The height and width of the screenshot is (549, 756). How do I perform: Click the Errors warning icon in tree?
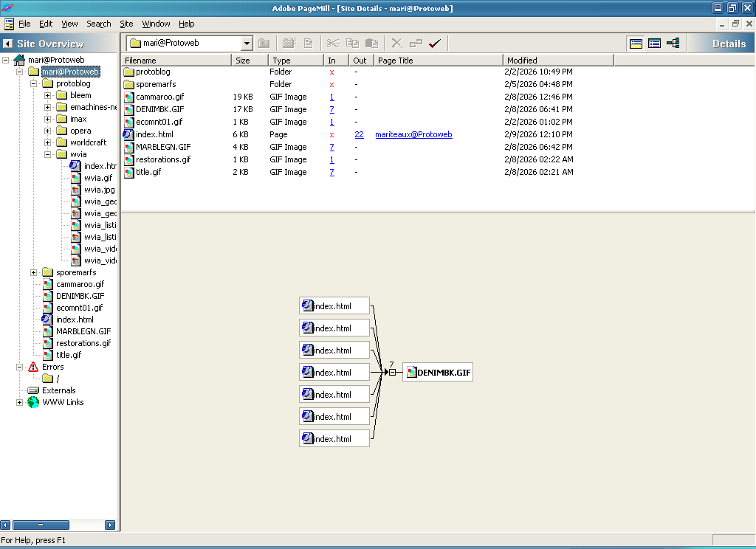tap(33, 367)
